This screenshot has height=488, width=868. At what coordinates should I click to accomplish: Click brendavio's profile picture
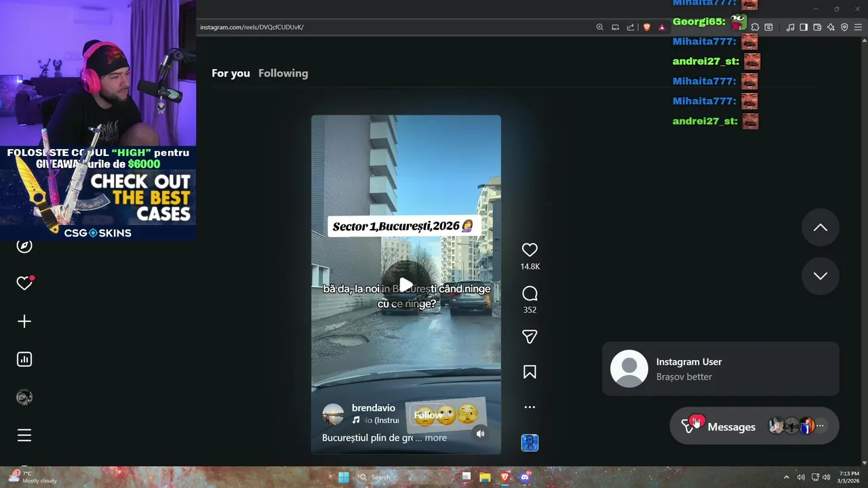333,414
